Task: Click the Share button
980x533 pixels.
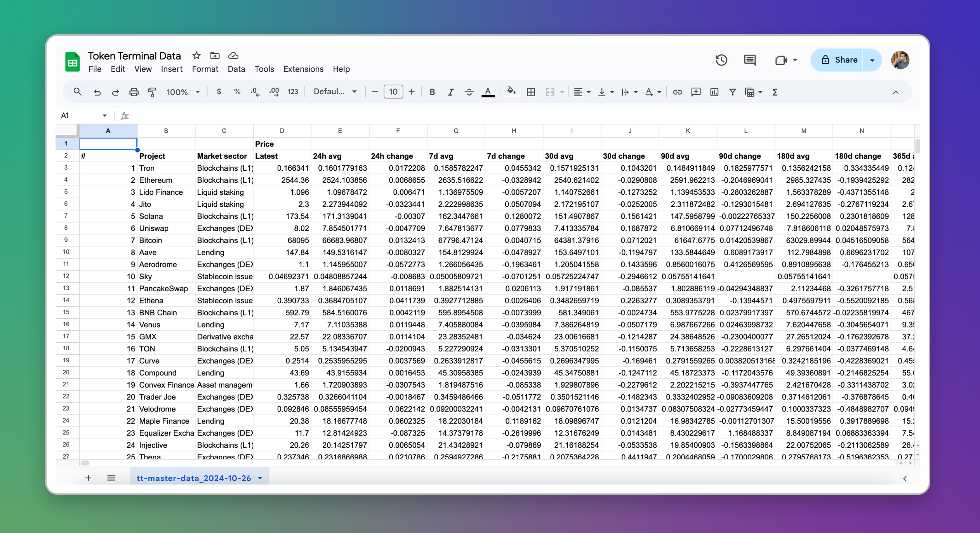Action: [x=837, y=60]
